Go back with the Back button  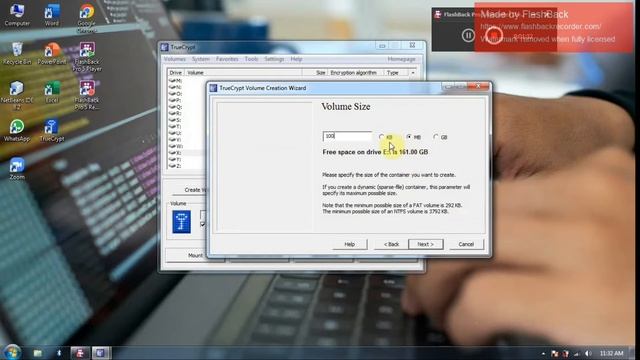[x=391, y=244]
